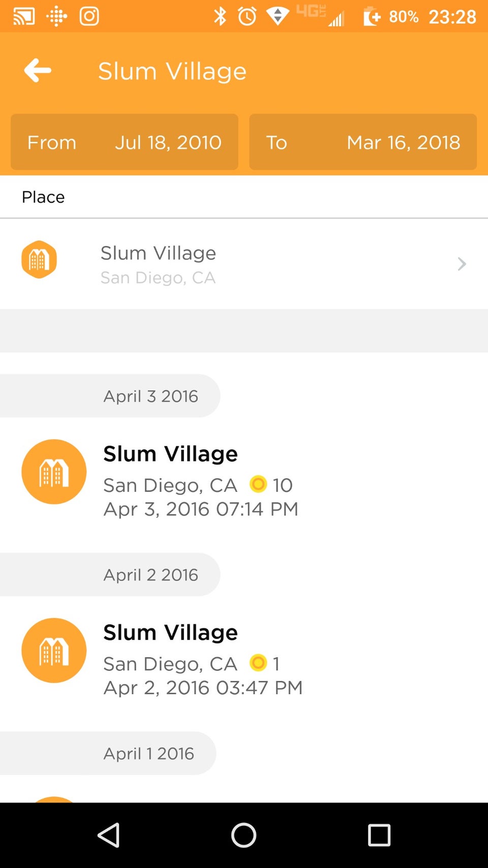Tap the coin icon beside 1
This screenshot has width=488, height=868.
point(258,663)
